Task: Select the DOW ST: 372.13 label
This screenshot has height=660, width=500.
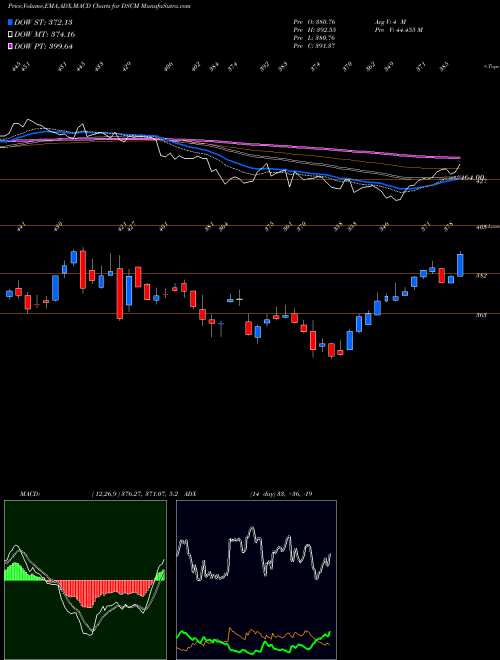Action: [x=43, y=22]
